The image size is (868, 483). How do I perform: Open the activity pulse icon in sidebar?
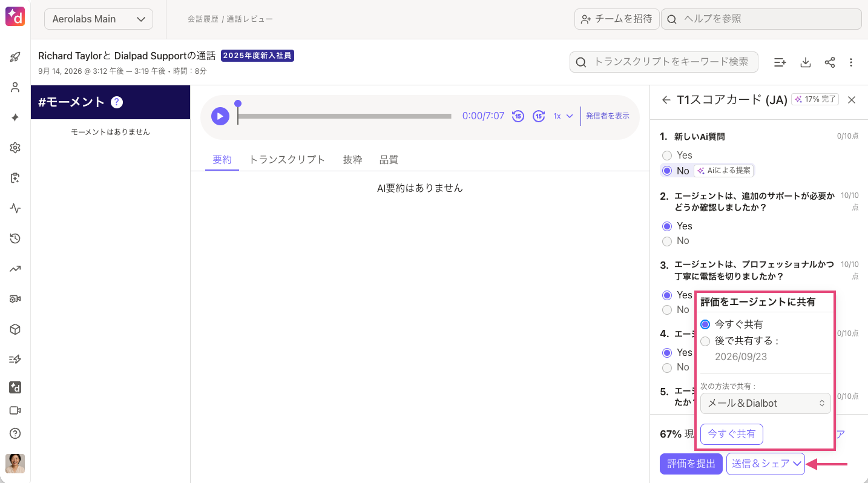click(x=16, y=208)
